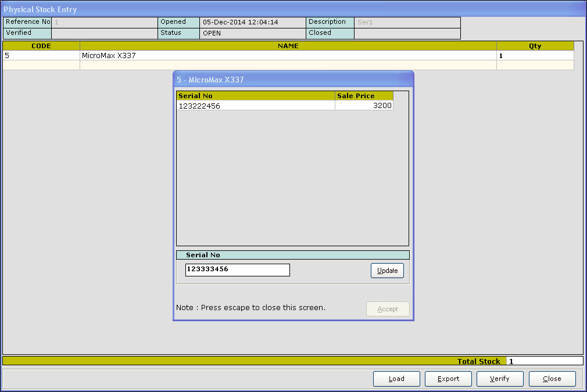Click the Status value OPEN
Viewport: 587px width, 392px height.
pyautogui.click(x=253, y=33)
